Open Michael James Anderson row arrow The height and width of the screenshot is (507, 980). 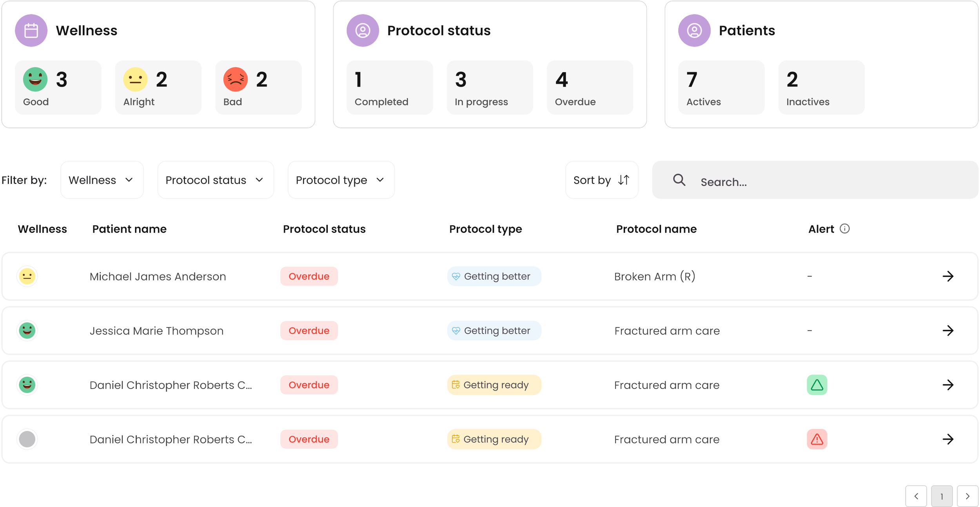(947, 276)
